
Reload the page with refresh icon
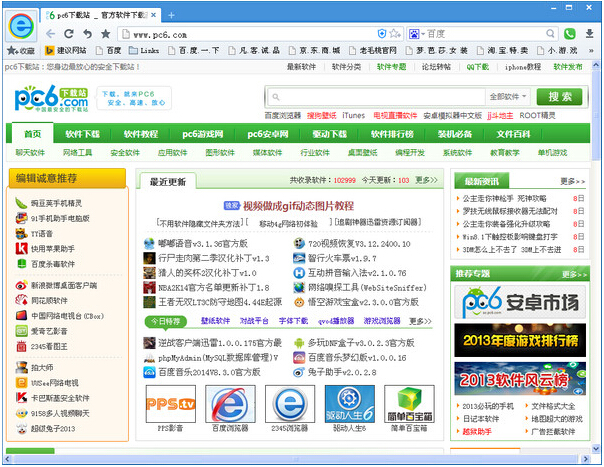pyautogui.click(x=69, y=34)
